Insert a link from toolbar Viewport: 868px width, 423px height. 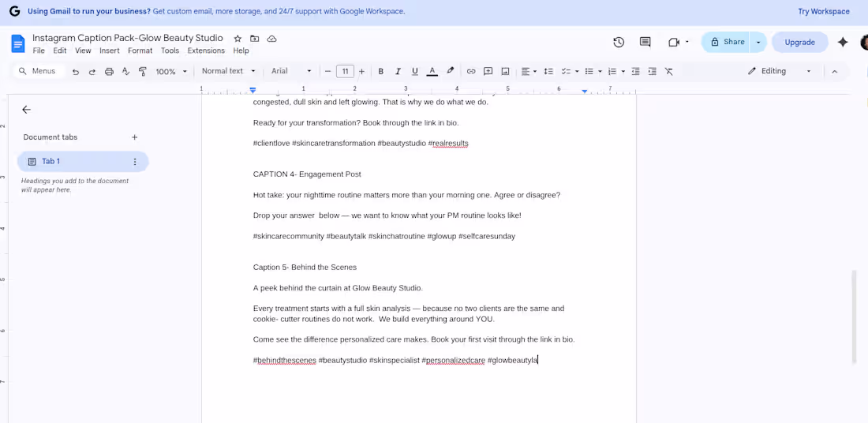click(x=471, y=72)
